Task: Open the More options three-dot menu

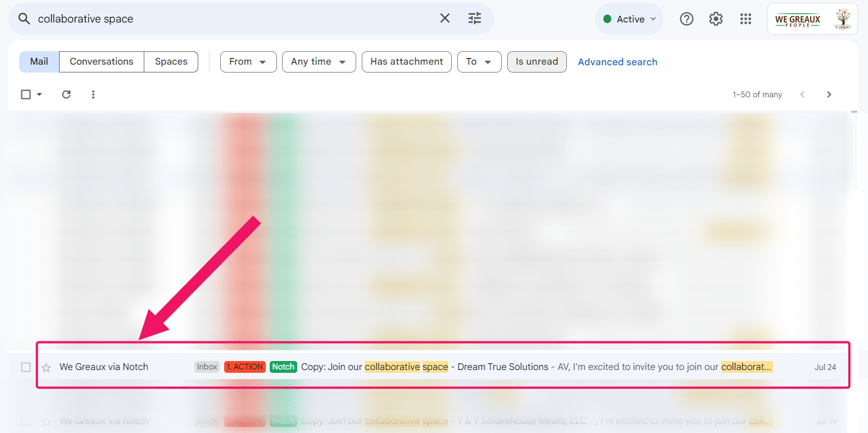Action: point(93,94)
